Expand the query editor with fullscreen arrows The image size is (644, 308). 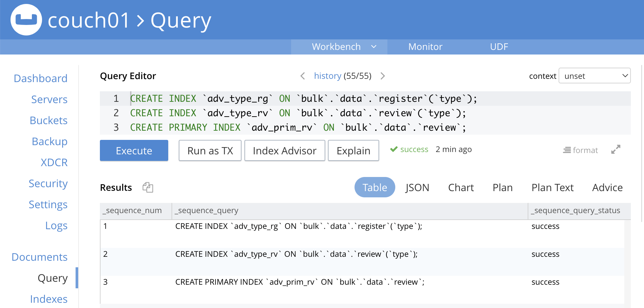pyautogui.click(x=616, y=150)
